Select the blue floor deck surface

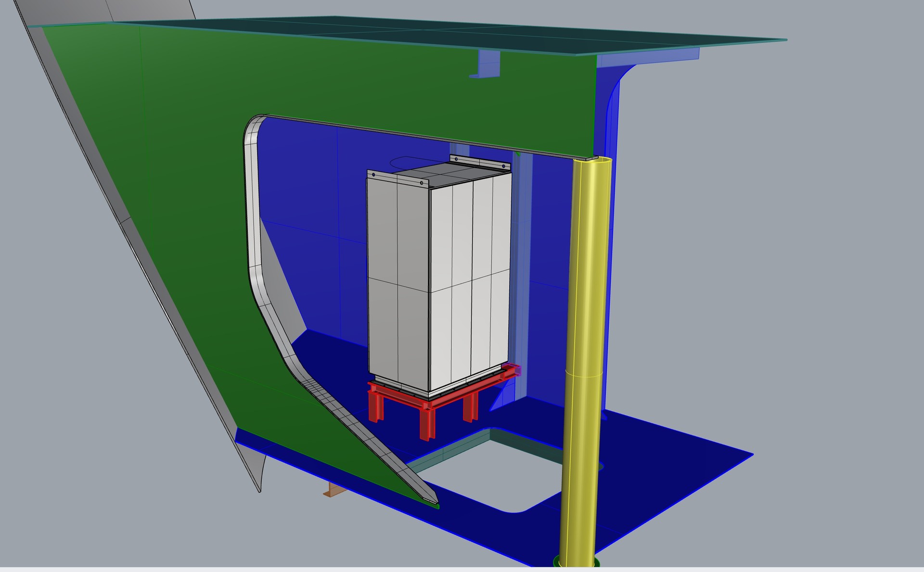click(x=664, y=462)
